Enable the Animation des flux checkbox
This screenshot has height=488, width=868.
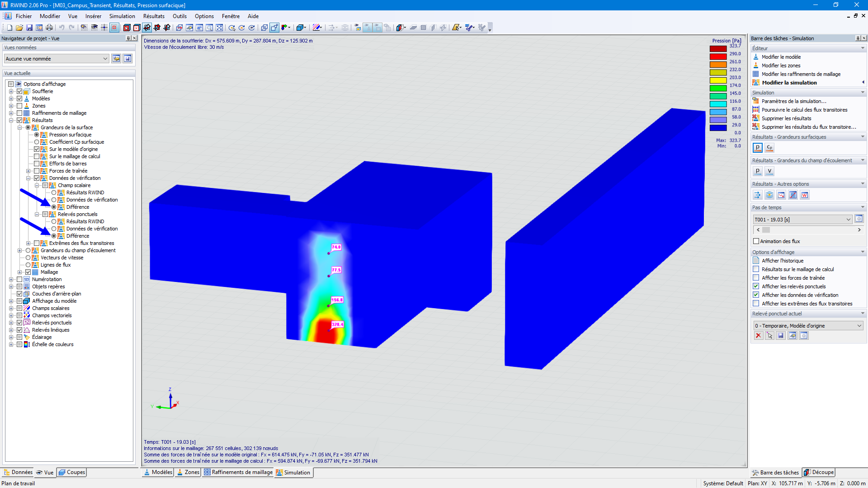(x=756, y=241)
